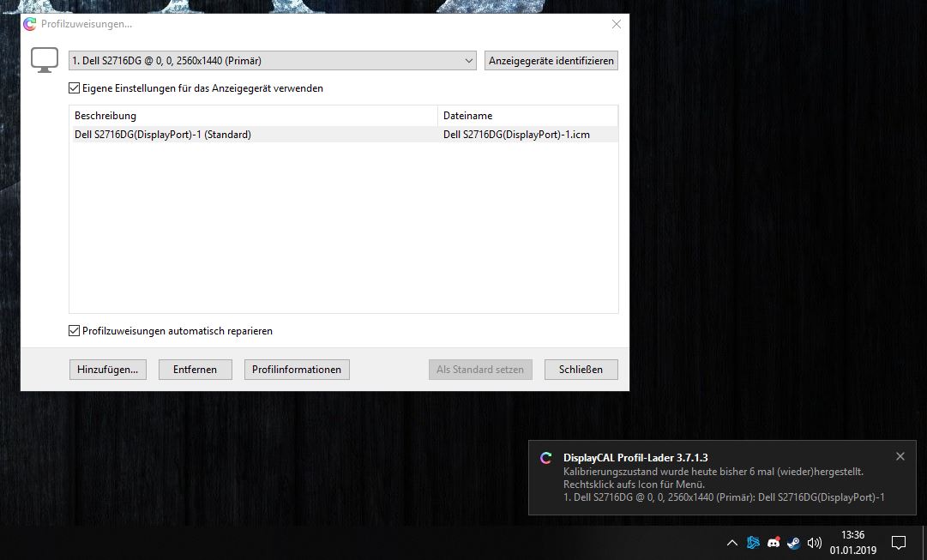Click the Entfernen button
927x560 pixels.
pyautogui.click(x=196, y=369)
